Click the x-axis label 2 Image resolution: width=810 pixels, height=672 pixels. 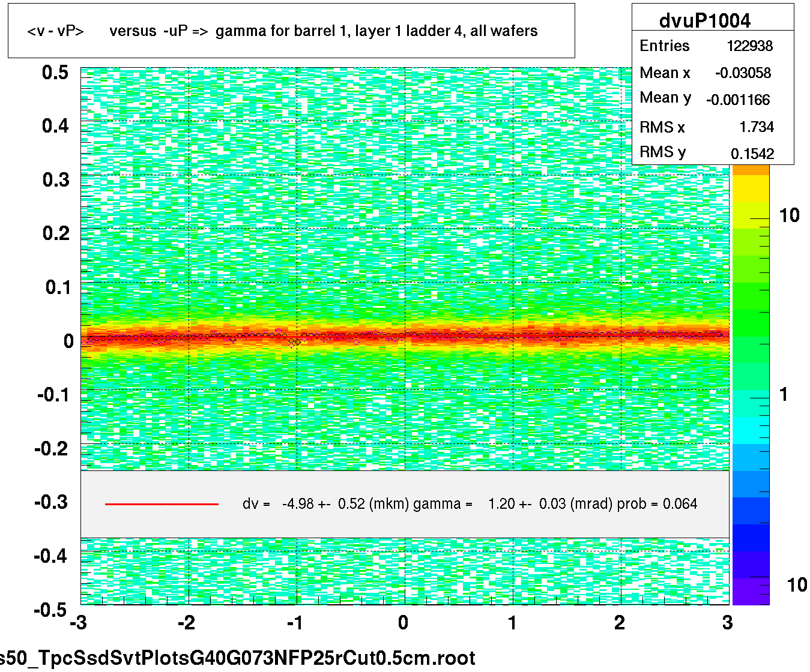[x=620, y=623]
